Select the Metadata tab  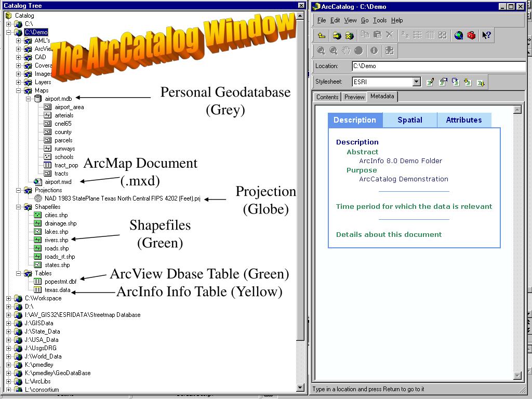click(x=382, y=96)
